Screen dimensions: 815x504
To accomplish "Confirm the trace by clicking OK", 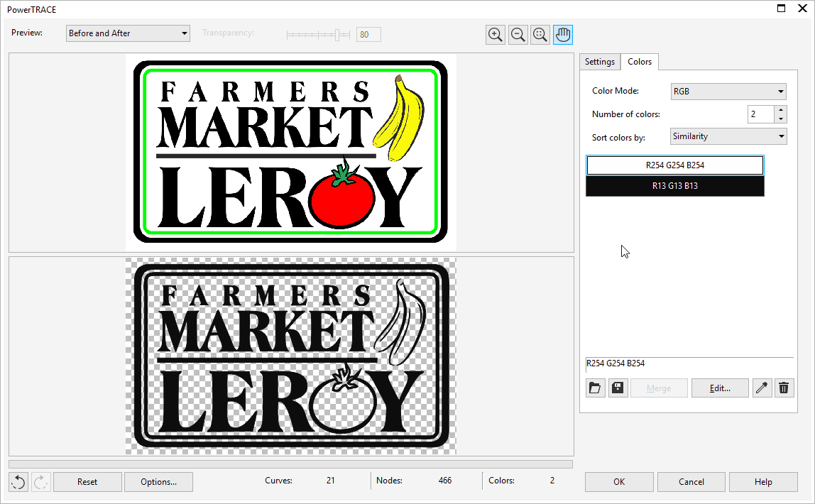I will [x=618, y=481].
